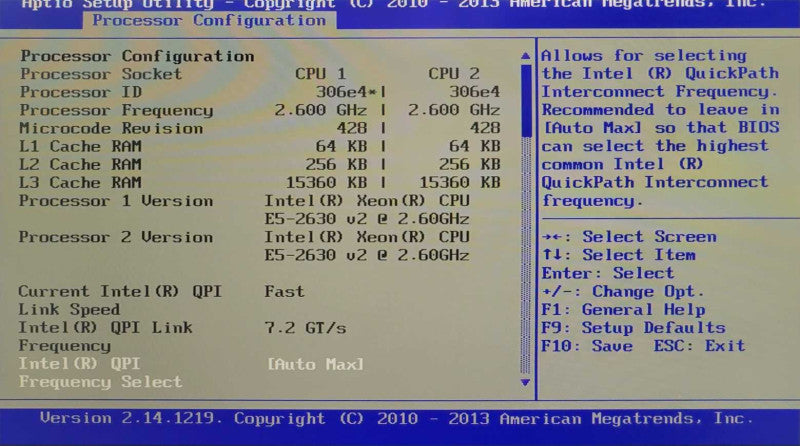Click the CPU 2 256 KB value
This screenshot has width=800, height=446.
(469, 165)
